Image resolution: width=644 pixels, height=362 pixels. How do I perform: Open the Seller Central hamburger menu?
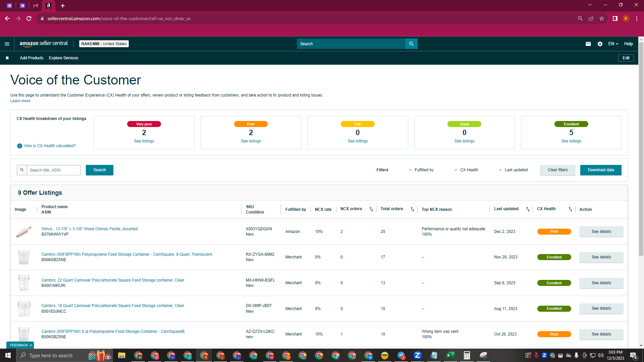[x=7, y=44]
